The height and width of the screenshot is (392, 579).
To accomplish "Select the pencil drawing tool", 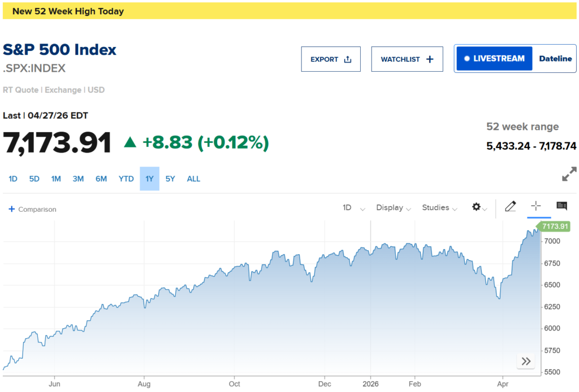I will click(x=510, y=207).
